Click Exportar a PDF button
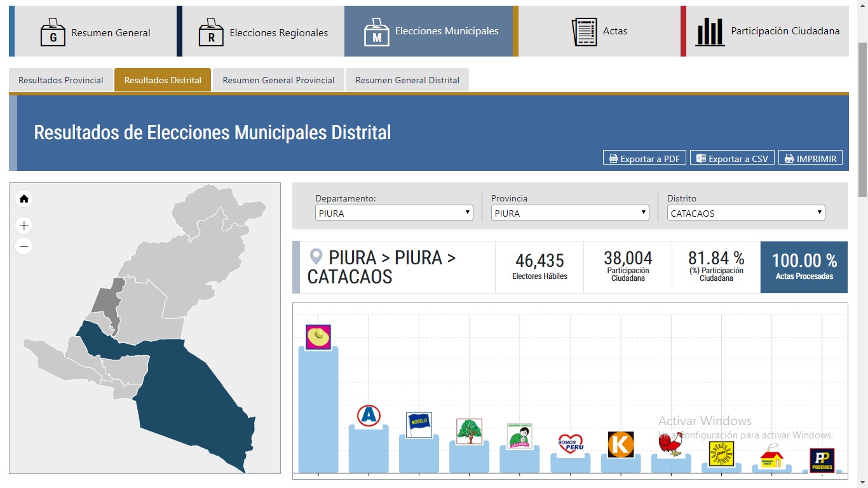This screenshot has height=488, width=868. 644,158
